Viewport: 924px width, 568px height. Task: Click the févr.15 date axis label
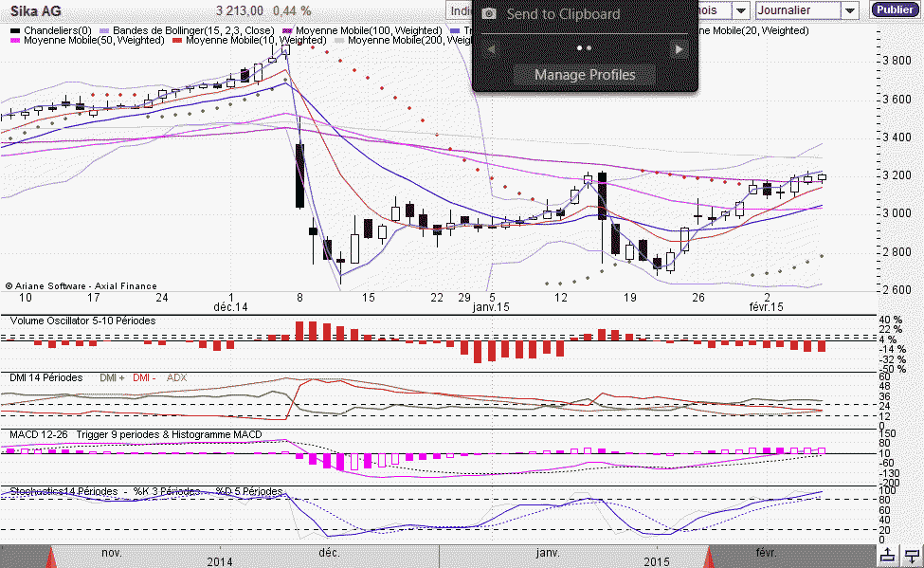pos(766,307)
